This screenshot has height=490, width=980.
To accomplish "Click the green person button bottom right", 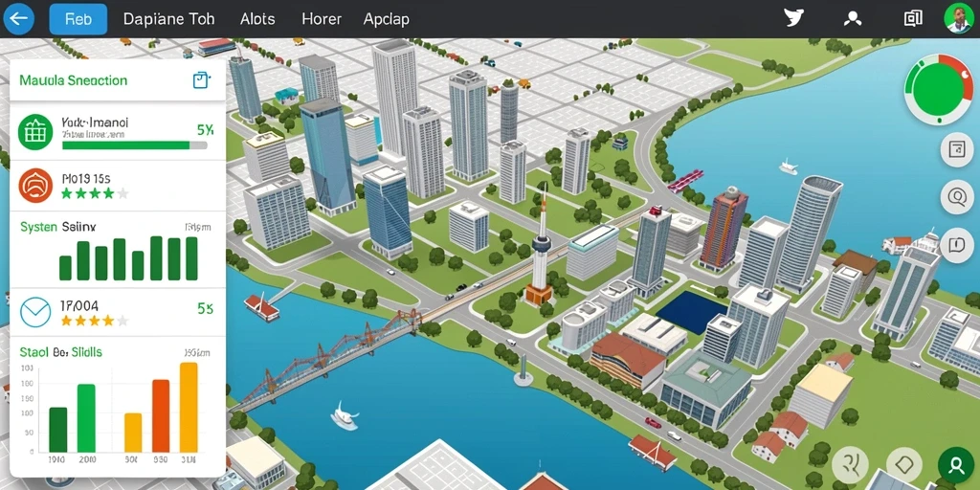I will tap(956, 466).
